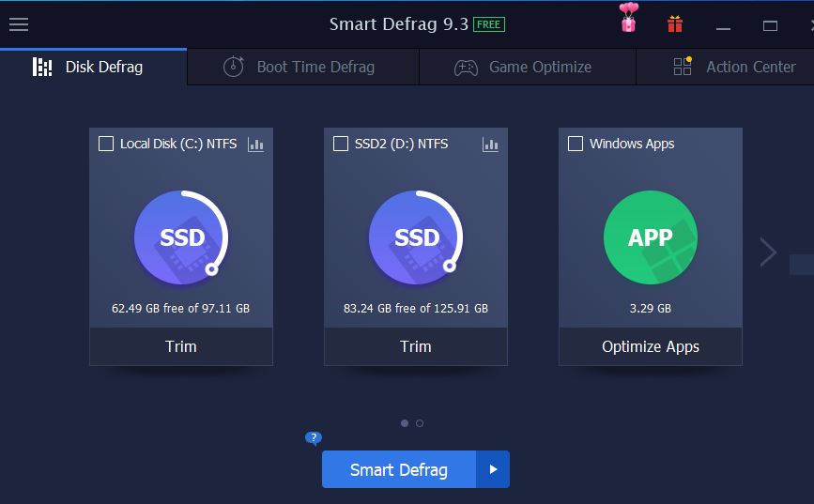Open the red gift box offer
The width and height of the screenshot is (814, 504).
tap(675, 23)
